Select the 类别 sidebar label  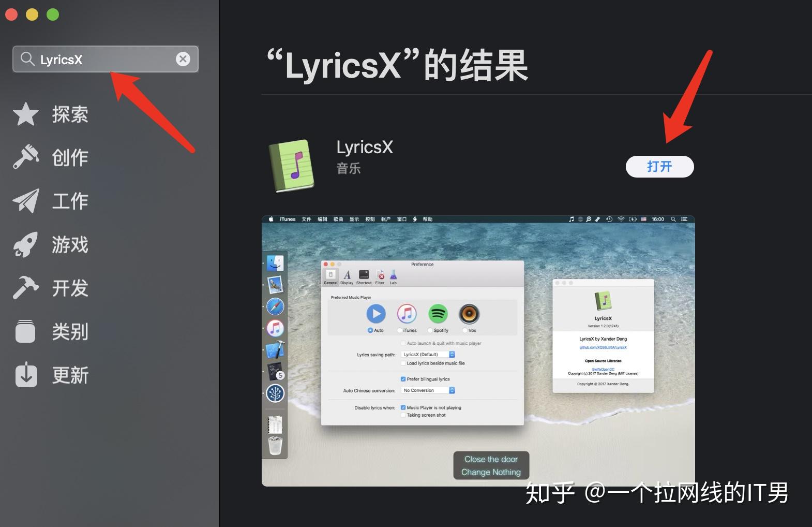tap(70, 331)
